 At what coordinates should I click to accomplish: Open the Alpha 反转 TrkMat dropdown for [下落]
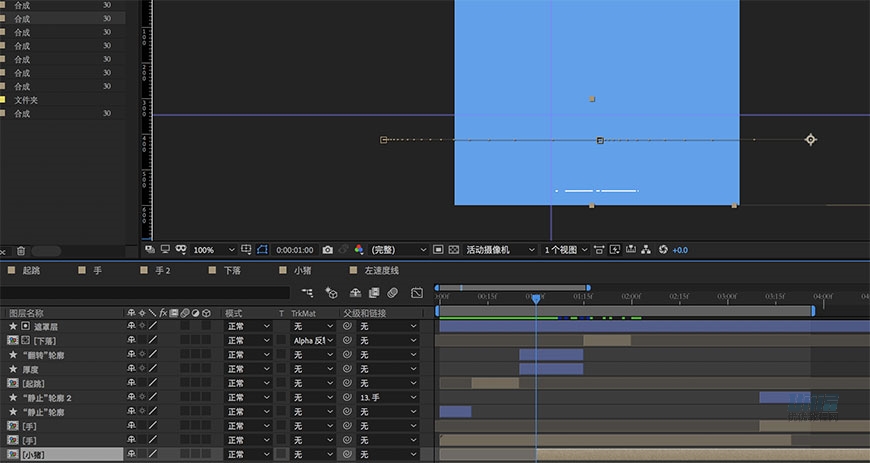313,340
